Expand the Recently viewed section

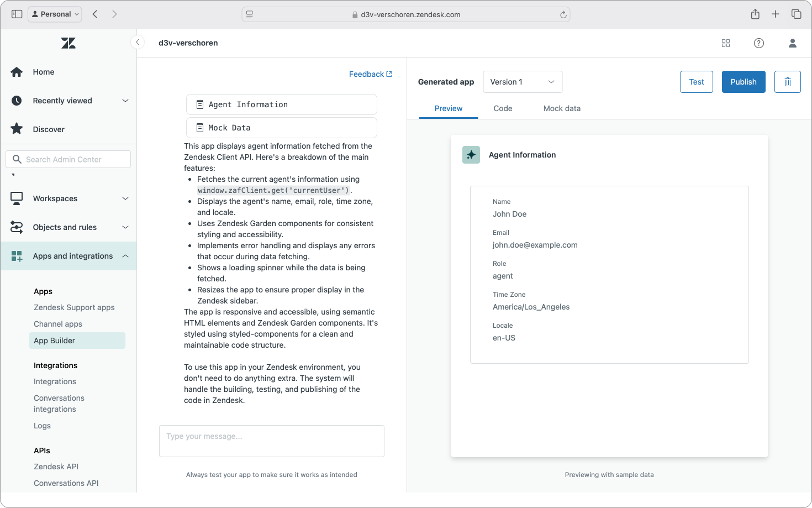tap(125, 101)
